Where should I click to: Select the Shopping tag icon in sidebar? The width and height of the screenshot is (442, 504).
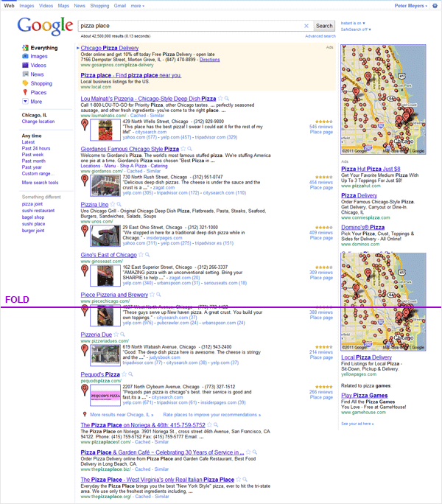coord(25,83)
